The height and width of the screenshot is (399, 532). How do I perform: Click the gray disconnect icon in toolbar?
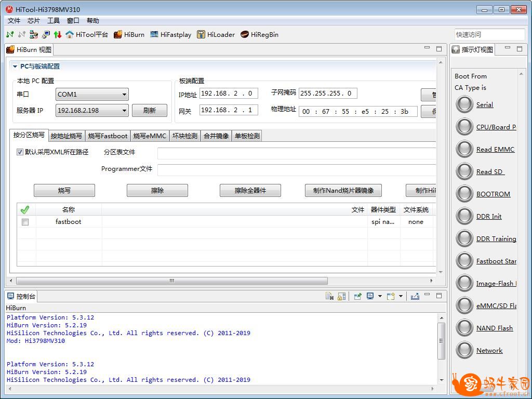(22, 34)
